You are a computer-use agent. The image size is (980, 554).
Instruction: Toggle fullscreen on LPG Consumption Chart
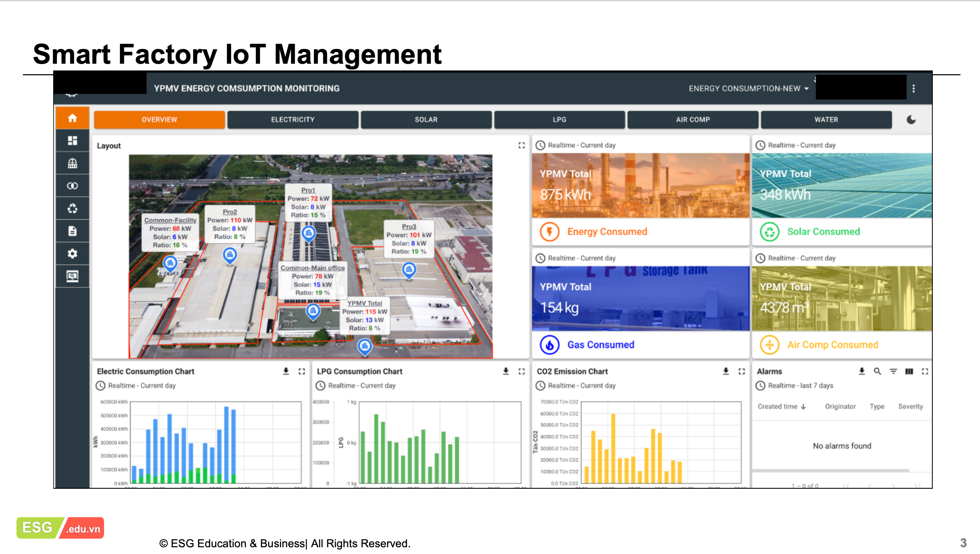521,371
